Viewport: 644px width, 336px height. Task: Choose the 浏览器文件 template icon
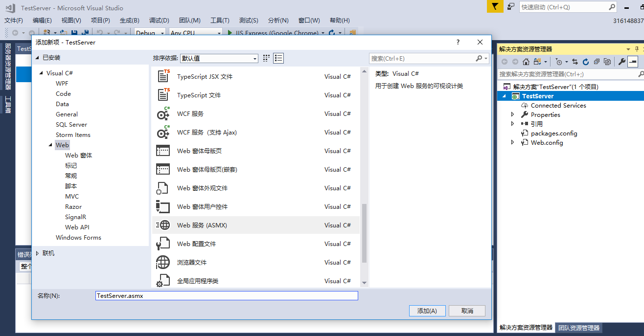coord(163,262)
